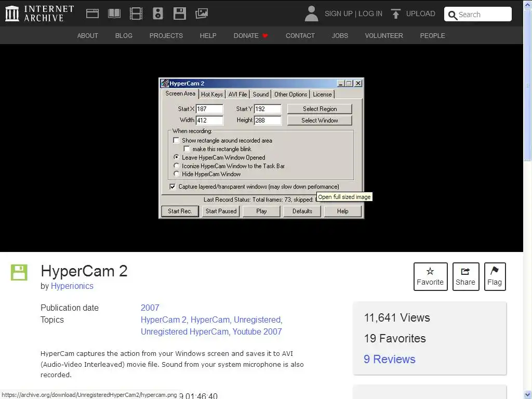The width and height of the screenshot is (532, 399).
Task: Click the Defaults button
Action: tap(302, 211)
